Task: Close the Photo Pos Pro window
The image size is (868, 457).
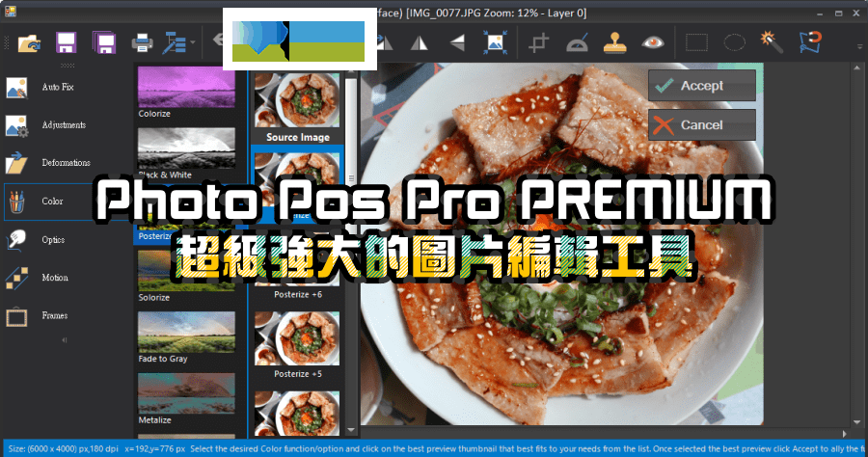Action: [x=857, y=13]
